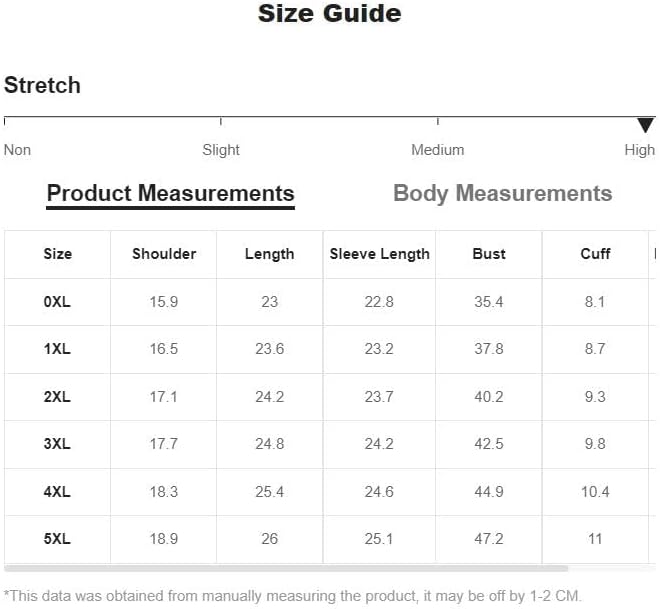
Task: Select the 5XL size row label
Action: coord(57,539)
